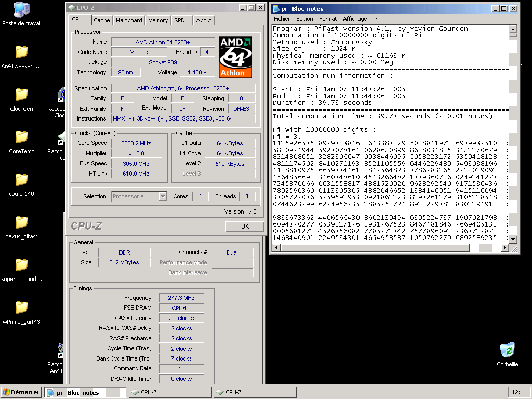
Task: Open the Poste de travail desktop icon
Action: (22, 14)
